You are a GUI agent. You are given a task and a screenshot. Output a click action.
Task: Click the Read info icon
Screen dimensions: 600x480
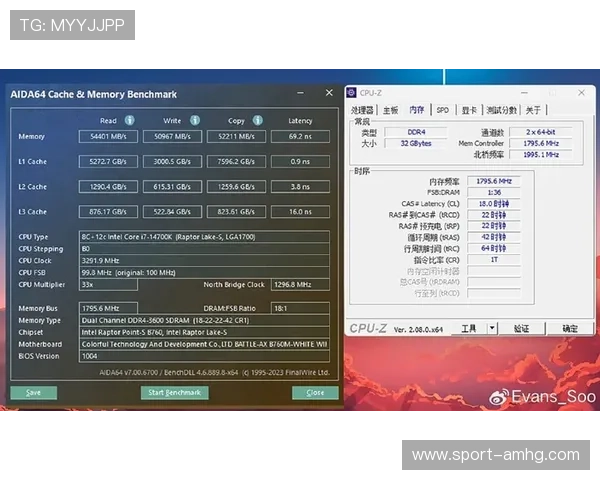130,120
